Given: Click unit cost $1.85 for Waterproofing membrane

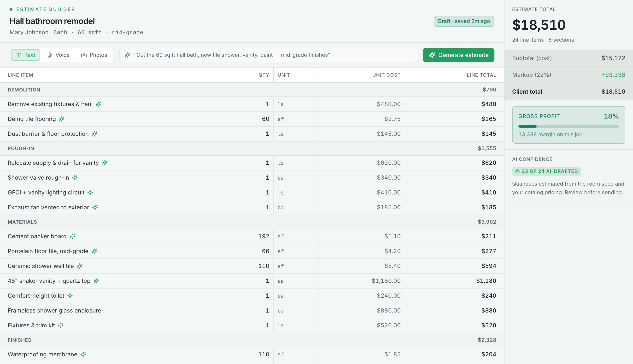Looking at the screenshot, I should coord(392,354).
